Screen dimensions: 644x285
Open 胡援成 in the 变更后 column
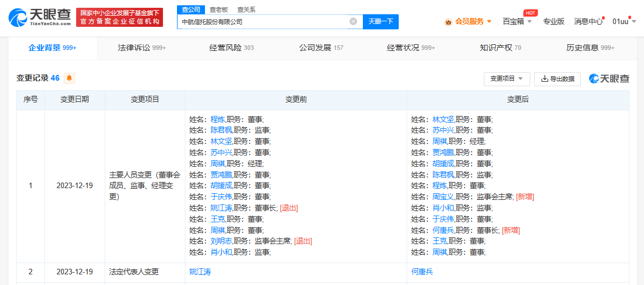443,163
